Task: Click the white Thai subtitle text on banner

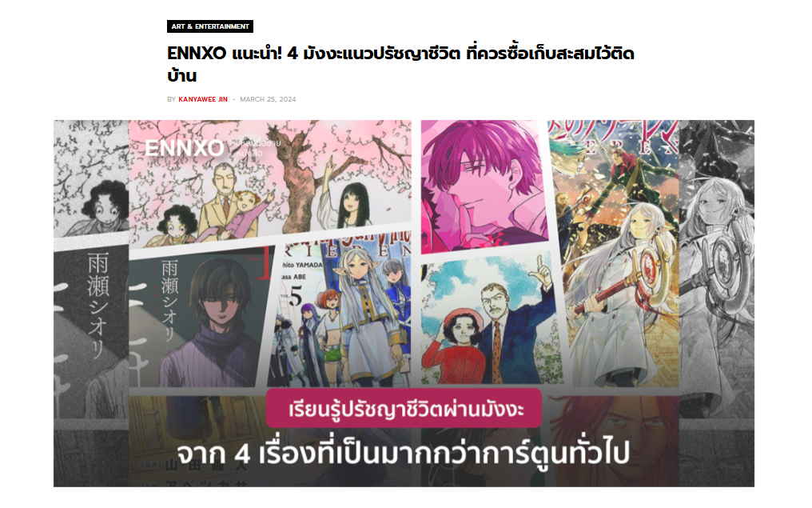Action: (404, 454)
